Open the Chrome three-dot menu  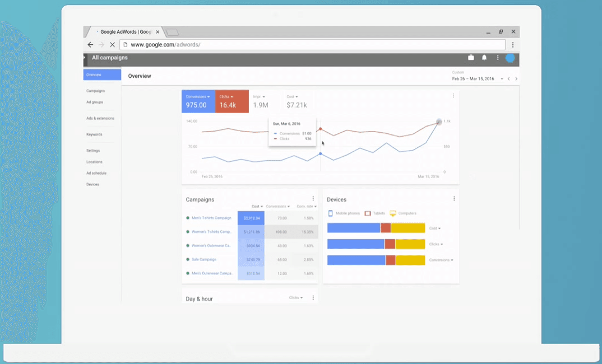[x=512, y=44]
